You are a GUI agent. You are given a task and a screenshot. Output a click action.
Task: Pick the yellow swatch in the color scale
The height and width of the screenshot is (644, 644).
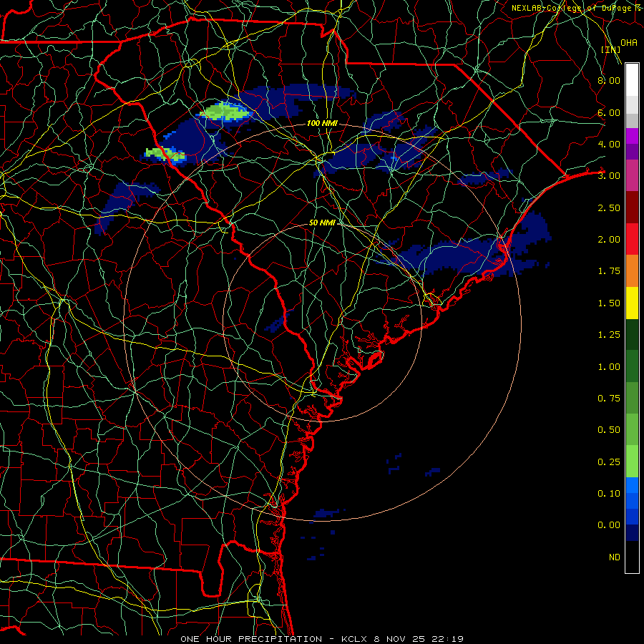click(x=632, y=303)
